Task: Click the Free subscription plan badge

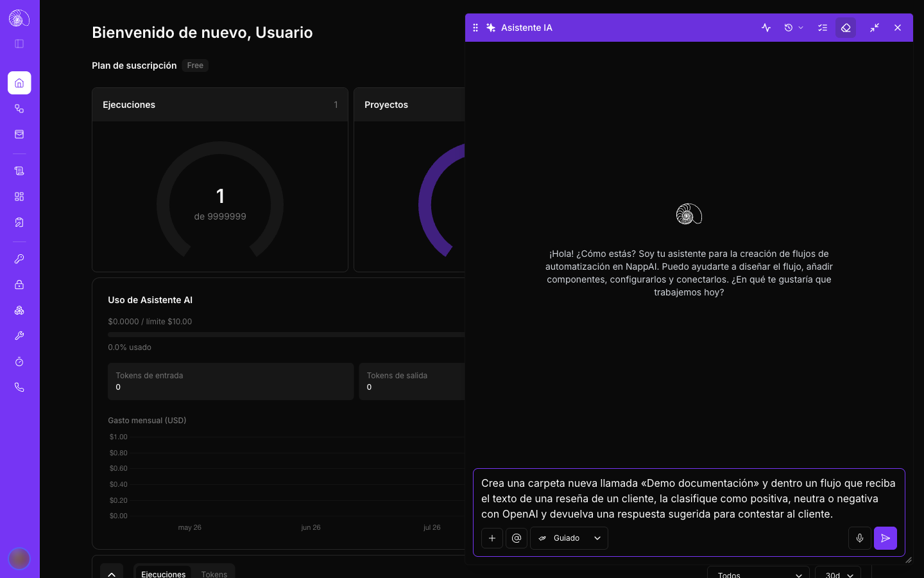Action: [195, 66]
